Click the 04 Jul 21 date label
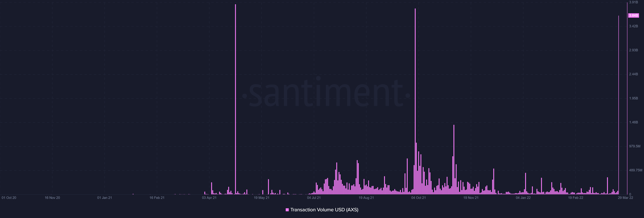 point(314,198)
